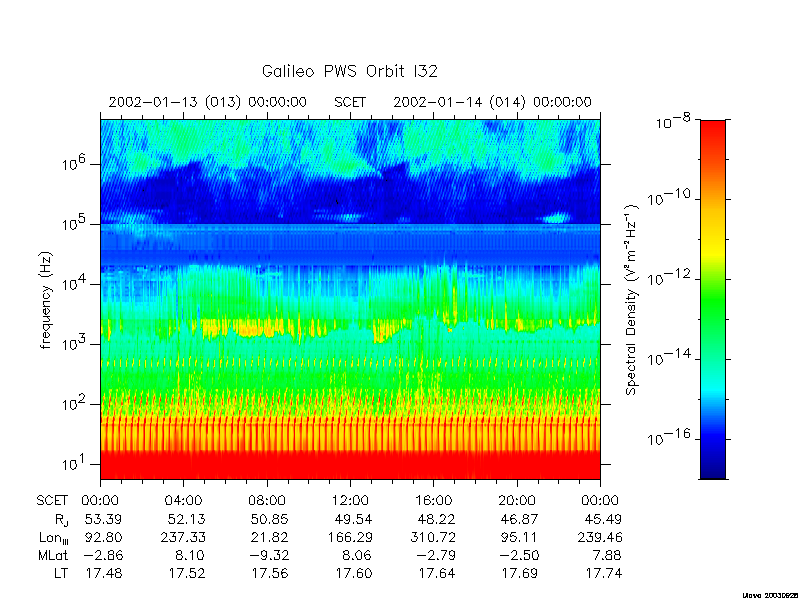Click the SCET tick label '04:00'

click(x=183, y=501)
